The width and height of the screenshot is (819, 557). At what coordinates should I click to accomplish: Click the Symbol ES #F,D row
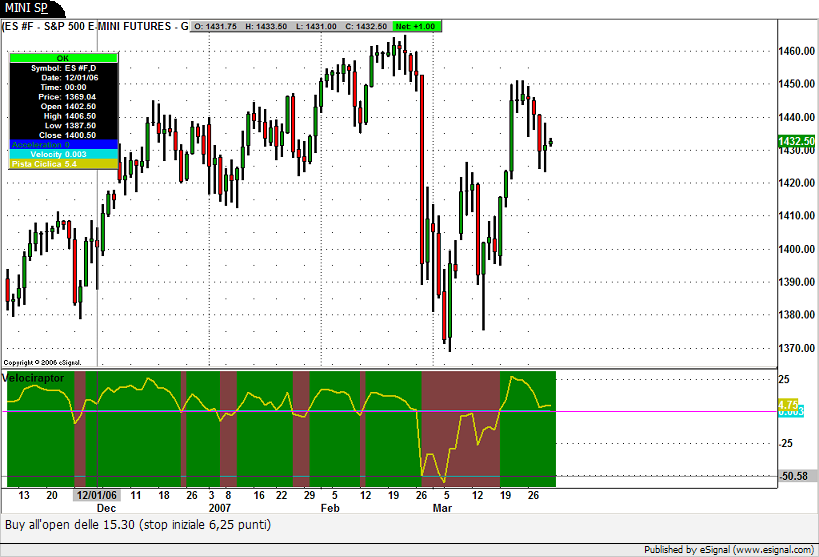coord(63,68)
